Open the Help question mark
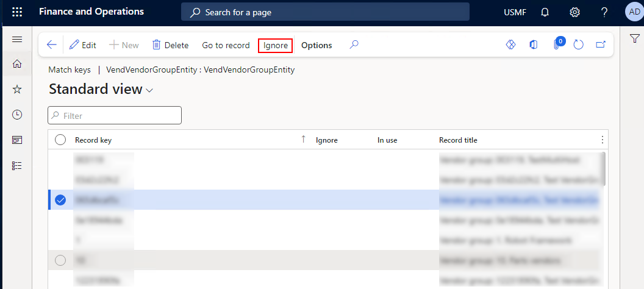This screenshot has height=289, width=644. click(x=604, y=12)
